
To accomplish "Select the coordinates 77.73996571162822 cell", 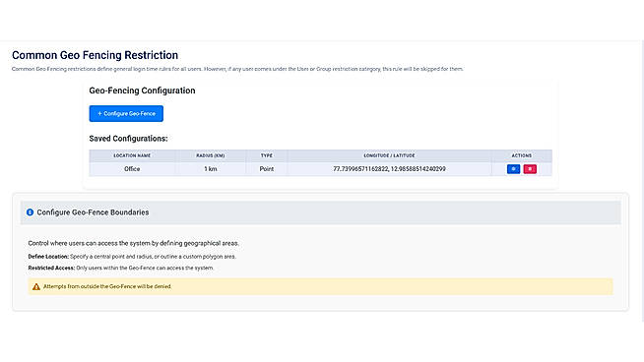I will 389,169.
